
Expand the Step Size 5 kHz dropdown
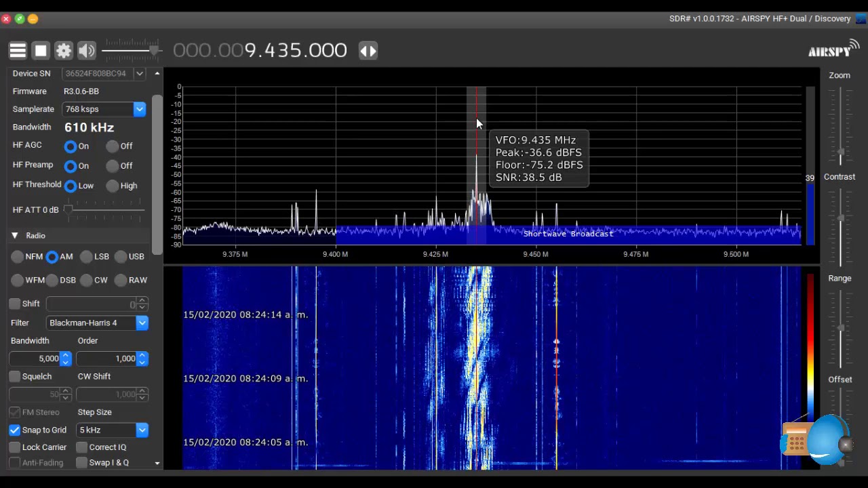coord(142,430)
